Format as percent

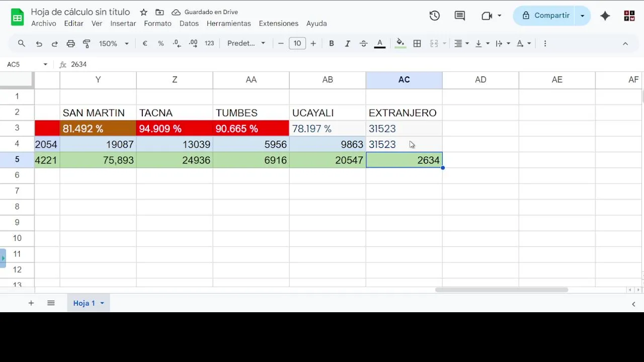click(161, 44)
